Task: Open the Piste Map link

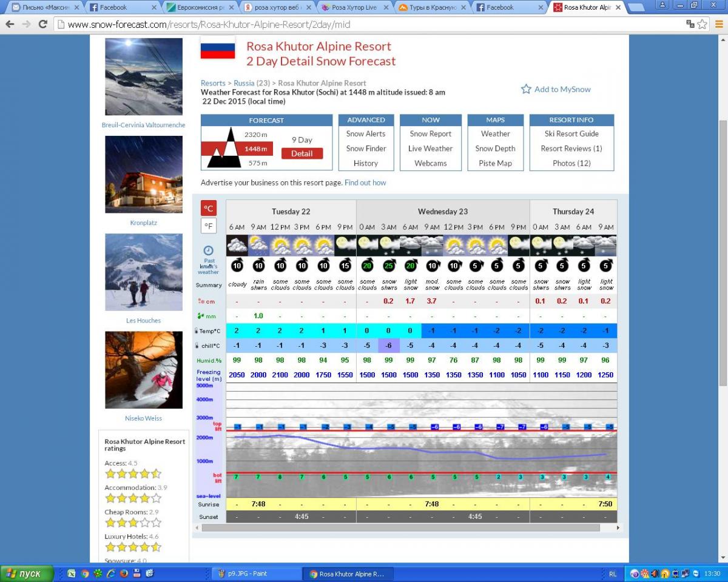Action: tap(496, 163)
